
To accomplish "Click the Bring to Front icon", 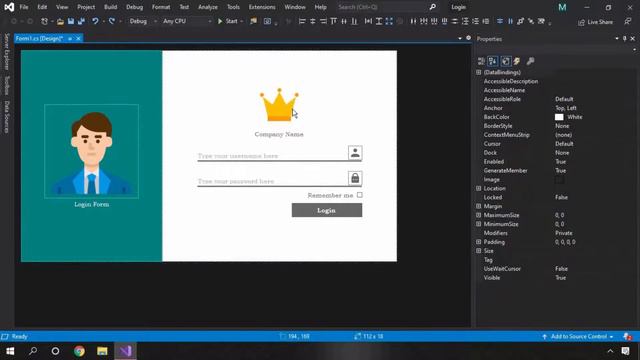I will [x=520, y=21].
